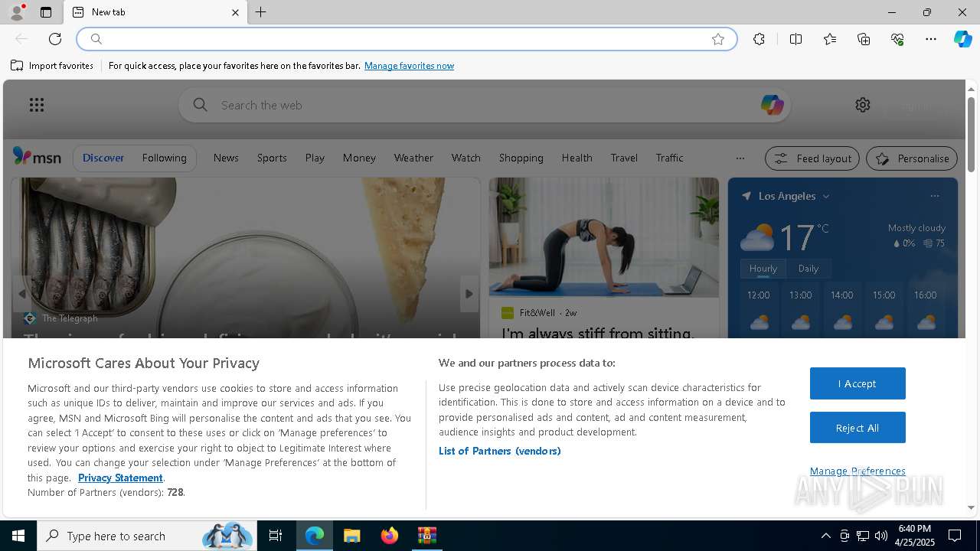980x551 pixels.
Task: Open a new tab with plus icon
Action: pyautogui.click(x=260, y=12)
